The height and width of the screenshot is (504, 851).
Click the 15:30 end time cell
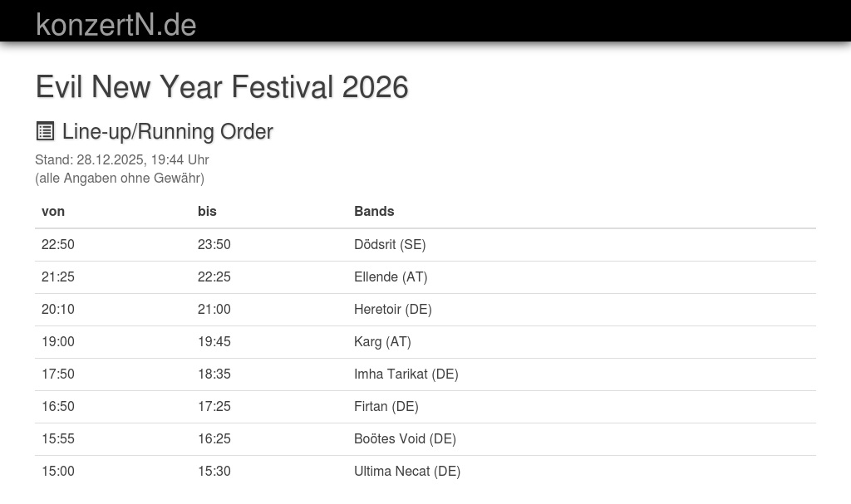[214, 471]
